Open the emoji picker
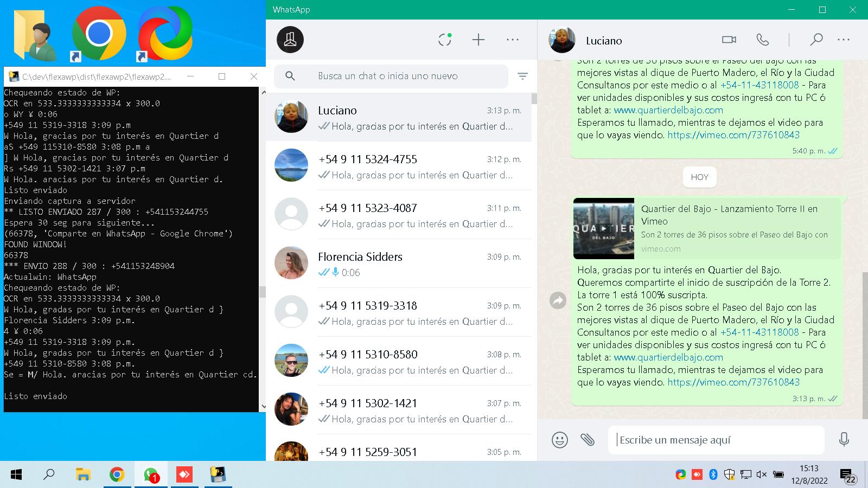Image resolution: width=868 pixels, height=488 pixels. click(x=560, y=440)
